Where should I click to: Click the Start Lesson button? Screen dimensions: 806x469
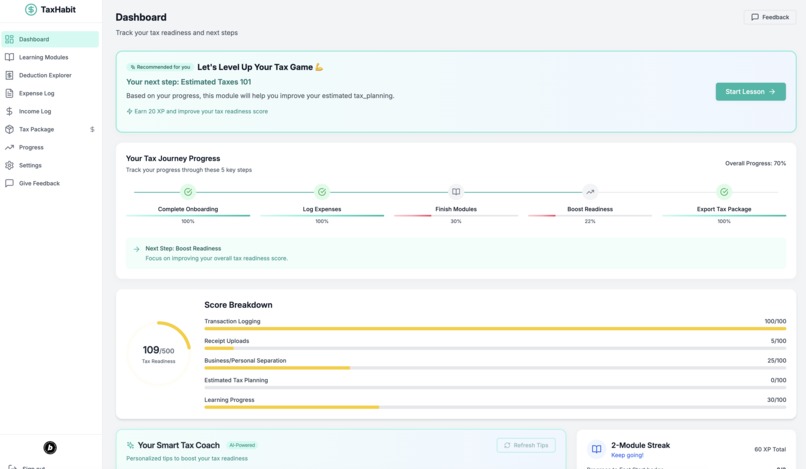coord(750,92)
